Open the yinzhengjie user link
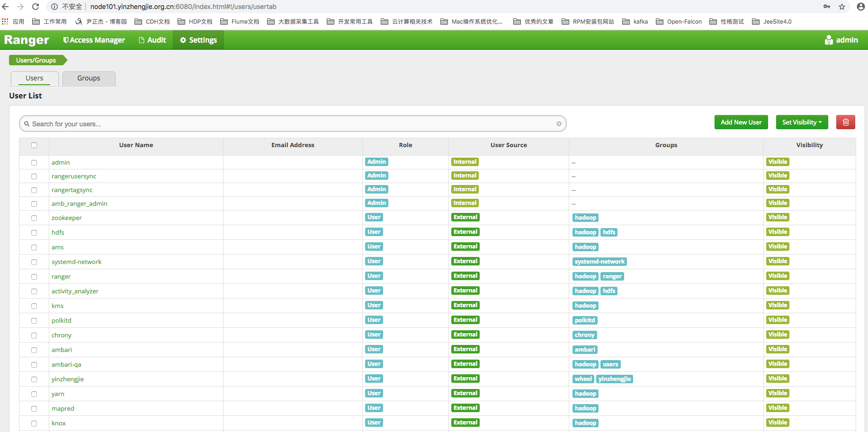868x432 pixels. click(x=68, y=379)
